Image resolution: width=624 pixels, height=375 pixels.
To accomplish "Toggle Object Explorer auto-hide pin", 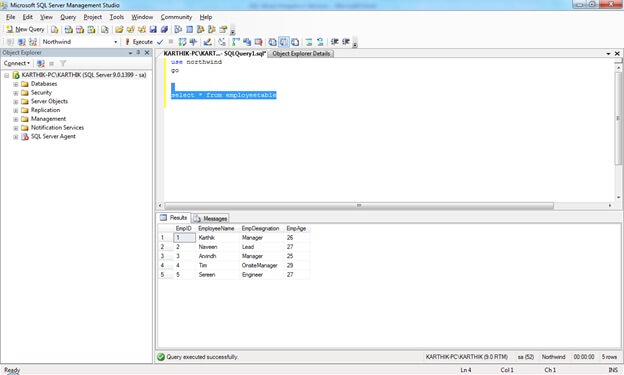I will pos(138,53).
